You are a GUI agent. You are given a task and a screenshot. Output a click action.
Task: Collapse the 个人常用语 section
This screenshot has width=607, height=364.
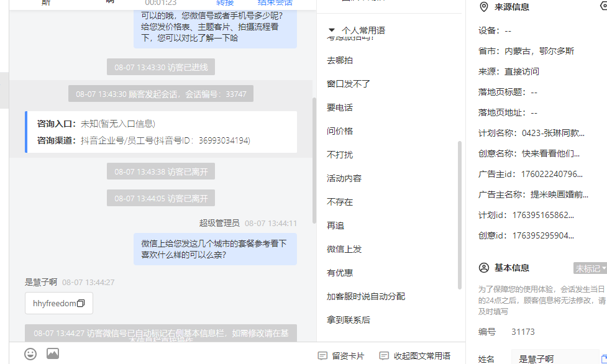coord(331,30)
